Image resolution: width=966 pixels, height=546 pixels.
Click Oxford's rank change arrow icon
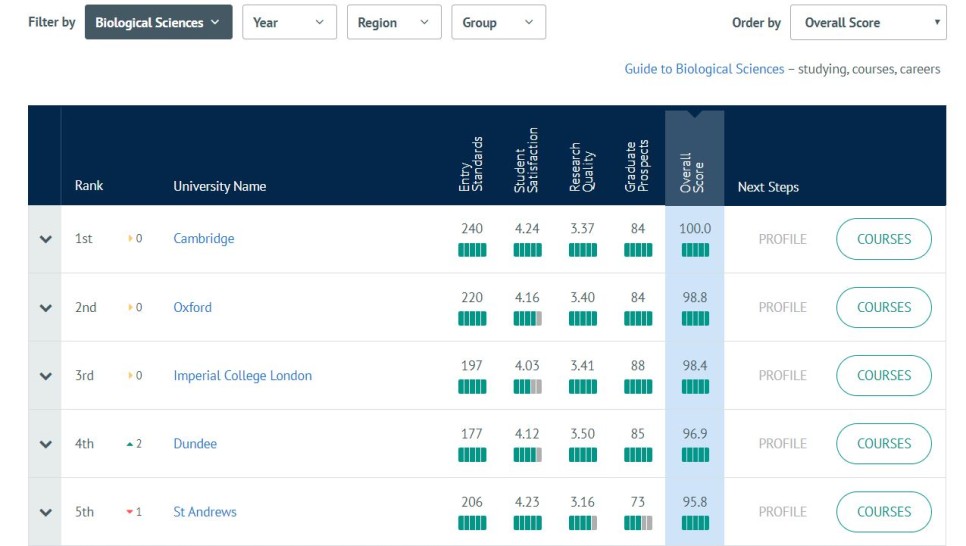pos(130,307)
